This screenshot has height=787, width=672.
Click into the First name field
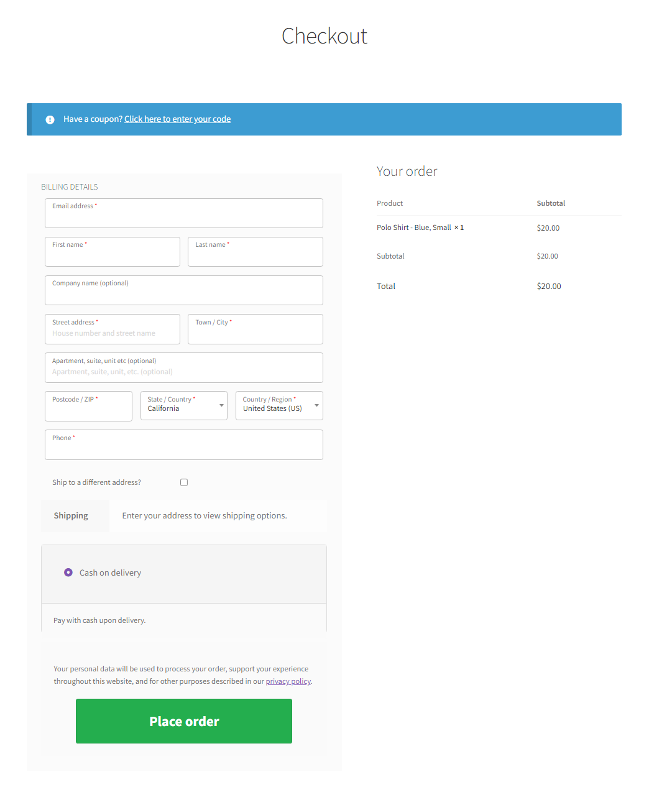[113, 252]
